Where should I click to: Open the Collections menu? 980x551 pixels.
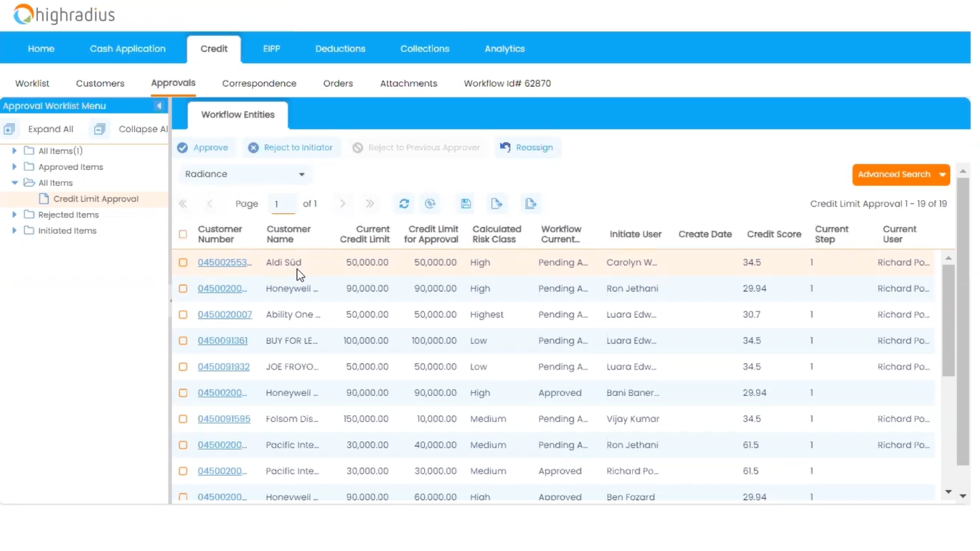pyautogui.click(x=424, y=48)
